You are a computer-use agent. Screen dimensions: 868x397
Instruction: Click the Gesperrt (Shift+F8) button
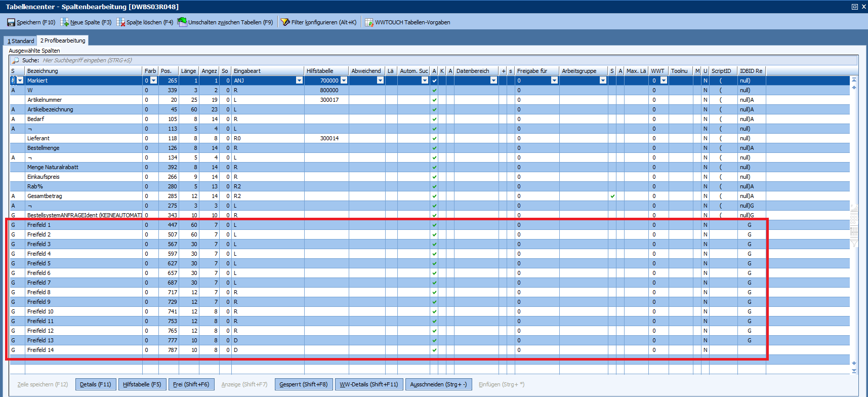(304, 384)
